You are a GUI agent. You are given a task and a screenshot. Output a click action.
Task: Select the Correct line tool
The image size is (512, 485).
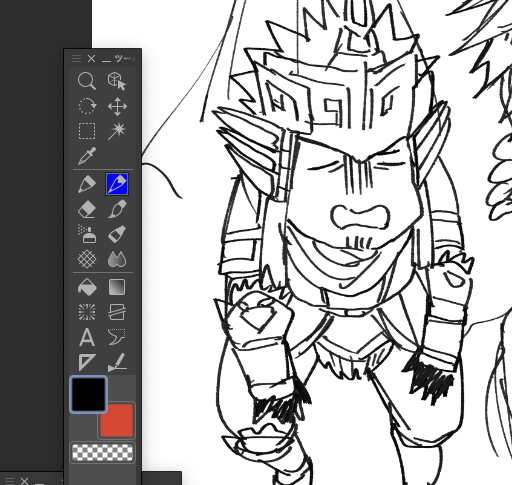117,362
